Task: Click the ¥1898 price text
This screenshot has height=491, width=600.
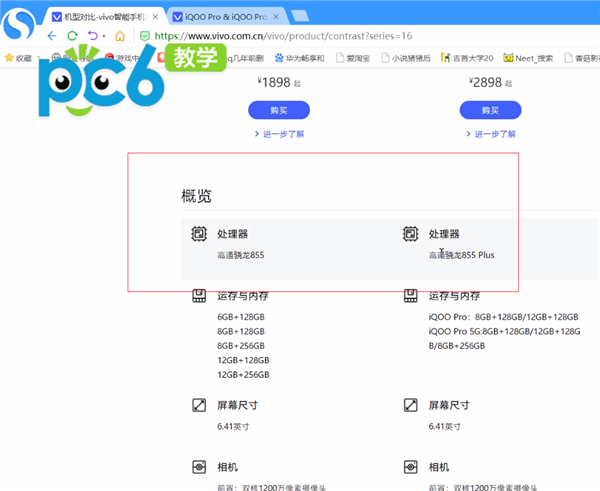Action: (x=279, y=82)
